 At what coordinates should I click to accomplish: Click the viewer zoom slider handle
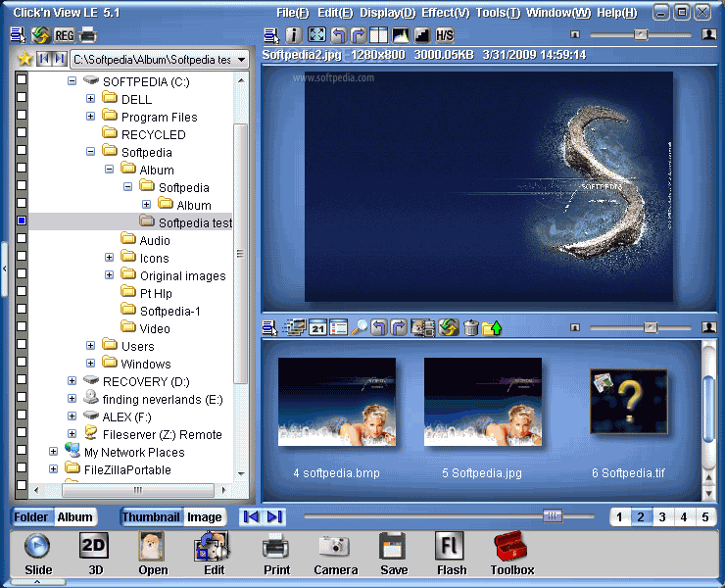point(641,34)
